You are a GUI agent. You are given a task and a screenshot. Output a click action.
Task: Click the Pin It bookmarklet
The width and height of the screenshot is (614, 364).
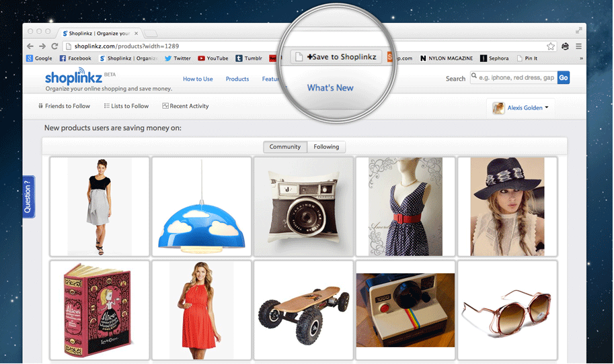527,58
